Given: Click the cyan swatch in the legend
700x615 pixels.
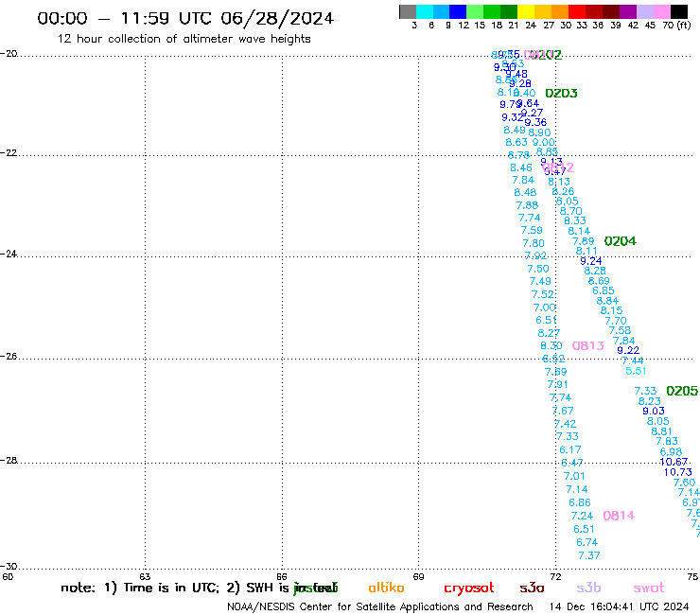Looking at the screenshot, I should [424, 11].
